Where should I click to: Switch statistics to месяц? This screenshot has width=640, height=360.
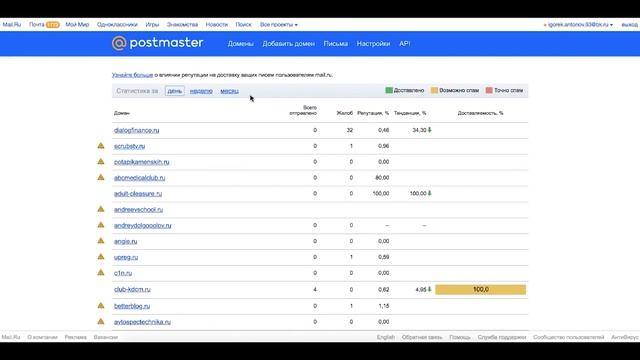(229, 91)
